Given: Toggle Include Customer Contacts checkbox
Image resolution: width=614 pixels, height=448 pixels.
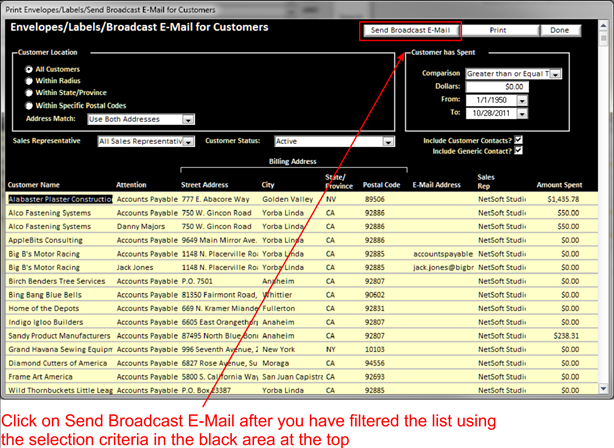Looking at the screenshot, I should (518, 140).
